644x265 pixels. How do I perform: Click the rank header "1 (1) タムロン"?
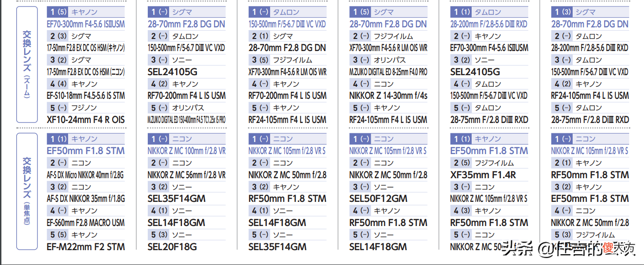tap(489, 12)
